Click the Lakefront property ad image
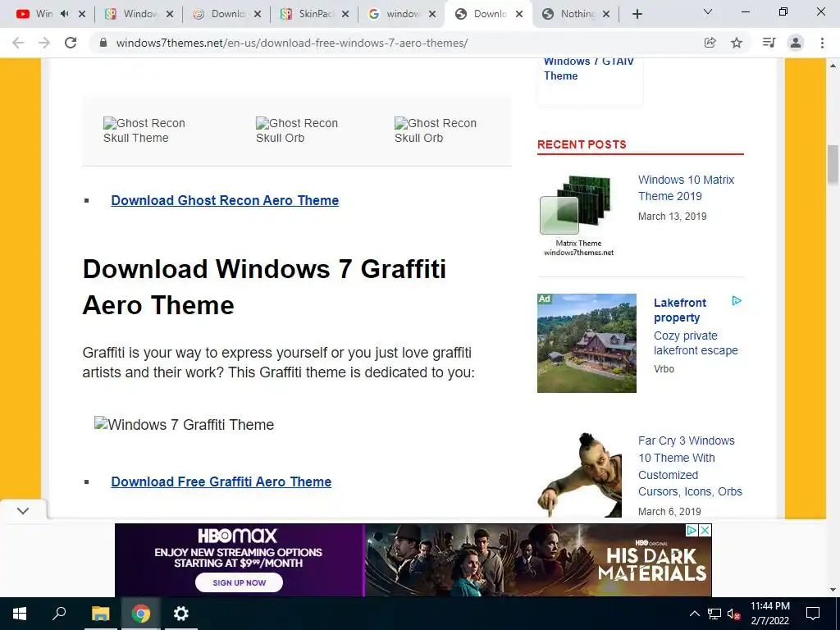The height and width of the screenshot is (630, 840). (x=587, y=343)
